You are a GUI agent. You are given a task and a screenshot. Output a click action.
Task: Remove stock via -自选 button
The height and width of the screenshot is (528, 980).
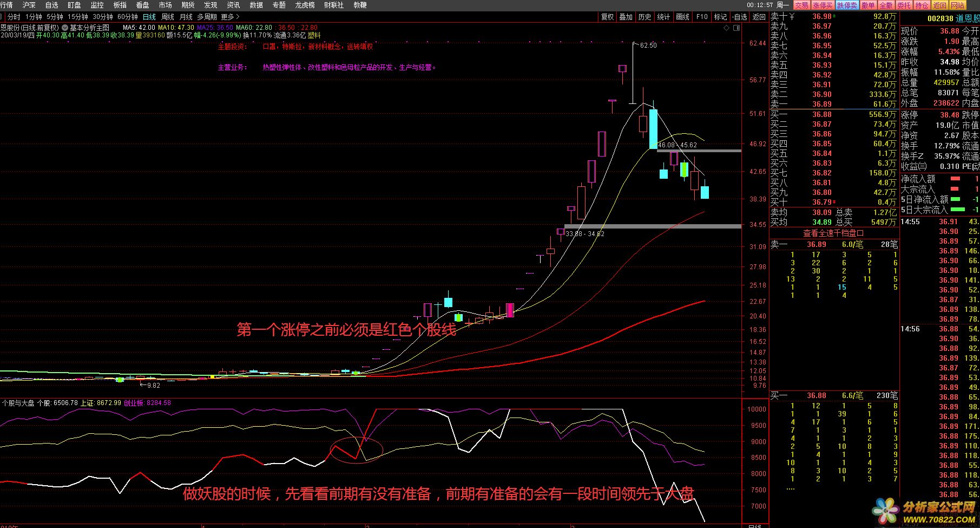[x=739, y=17]
